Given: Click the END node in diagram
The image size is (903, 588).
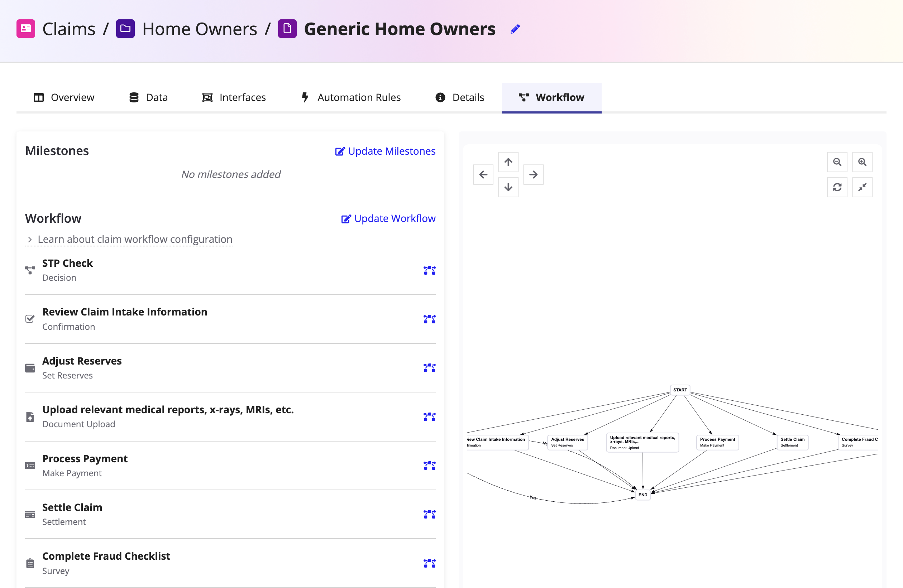Looking at the screenshot, I should click(643, 495).
